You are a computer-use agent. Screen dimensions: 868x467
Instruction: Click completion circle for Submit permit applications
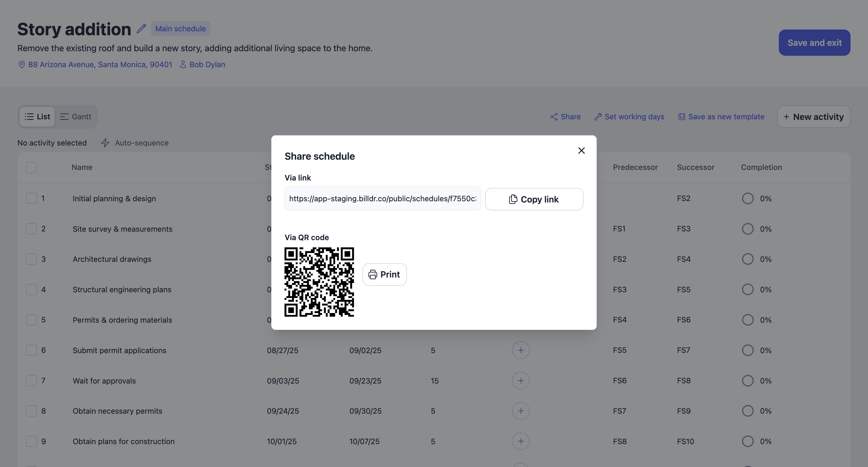pyautogui.click(x=748, y=350)
